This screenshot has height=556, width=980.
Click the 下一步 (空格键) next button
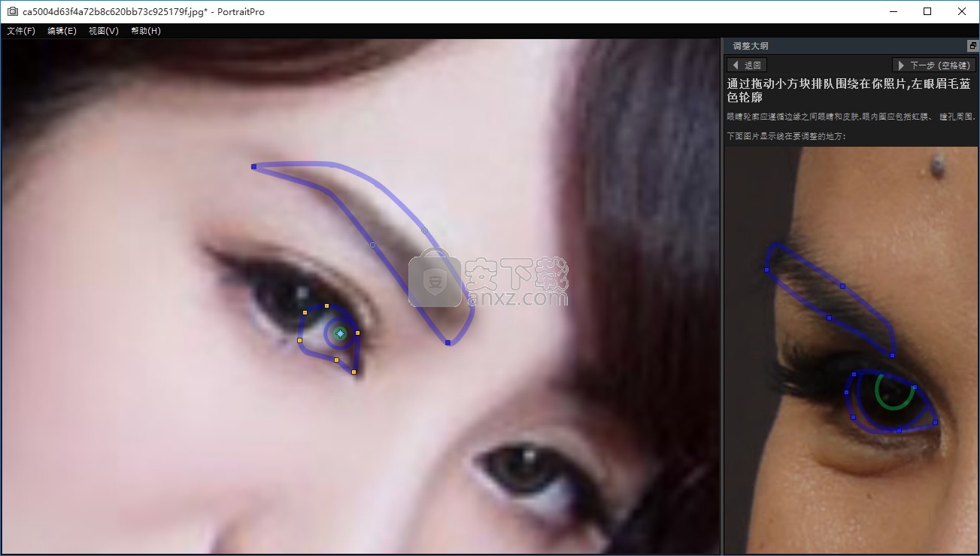pos(933,65)
